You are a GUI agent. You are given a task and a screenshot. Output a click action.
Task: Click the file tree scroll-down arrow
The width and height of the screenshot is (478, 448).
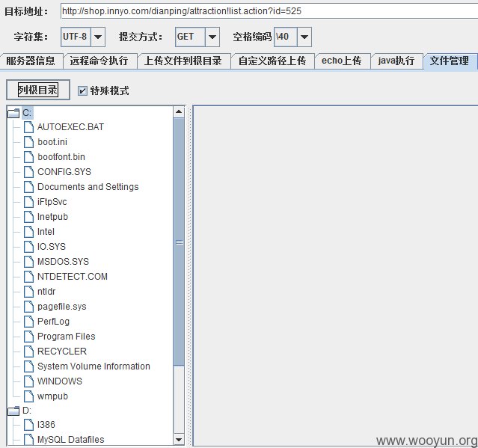[x=179, y=440]
